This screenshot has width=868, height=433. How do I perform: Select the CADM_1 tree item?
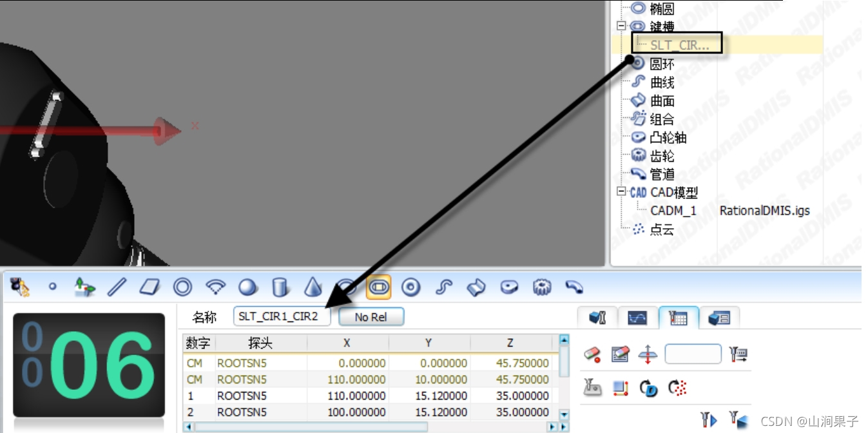pos(673,211)
